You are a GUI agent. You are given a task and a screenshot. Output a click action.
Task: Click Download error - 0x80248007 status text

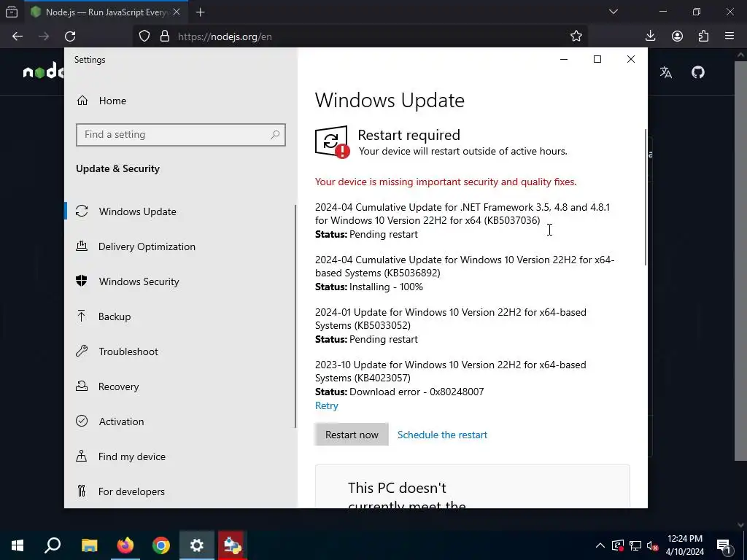[x=417, y=392]
